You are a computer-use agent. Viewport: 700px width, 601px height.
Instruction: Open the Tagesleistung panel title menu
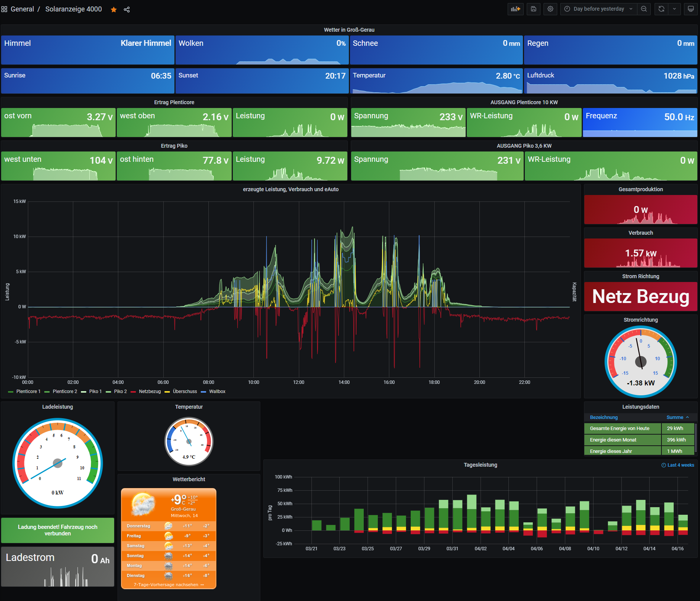[x=480, y=465]
